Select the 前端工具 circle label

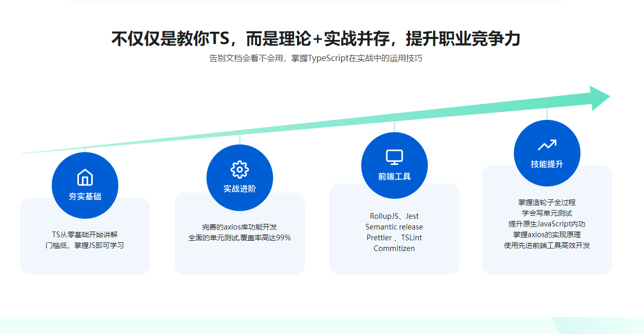click(394, 176)
